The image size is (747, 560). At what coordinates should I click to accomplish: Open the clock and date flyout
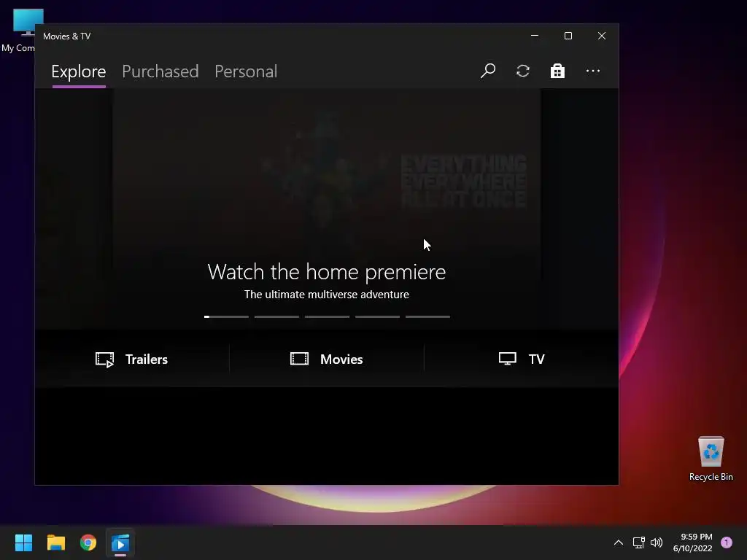click(693, 542)
